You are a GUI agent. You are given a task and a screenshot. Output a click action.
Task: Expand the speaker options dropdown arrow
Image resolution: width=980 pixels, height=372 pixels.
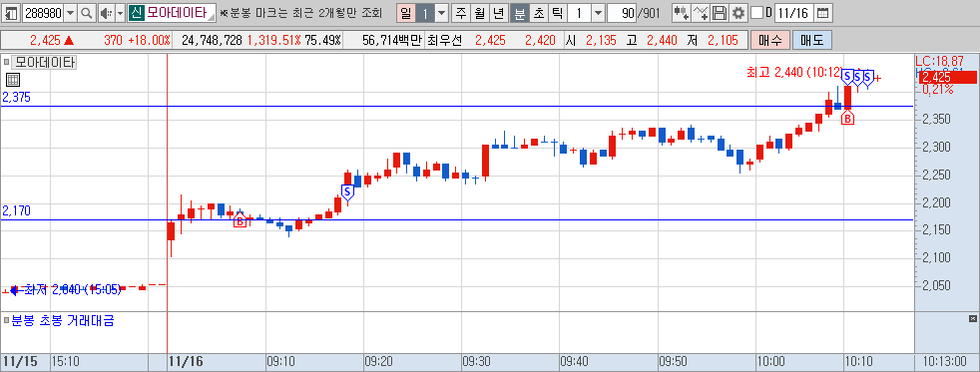[x=121, y=13]
